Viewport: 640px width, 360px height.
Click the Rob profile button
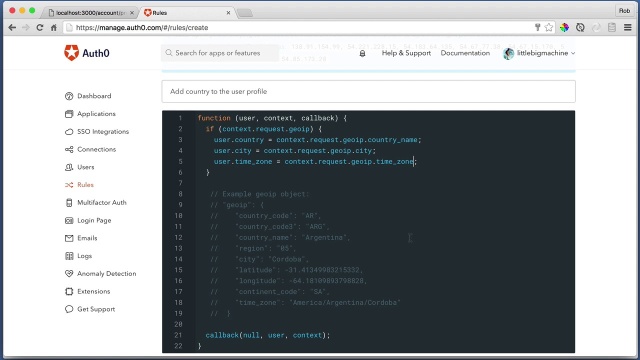[x=624, y=11]
